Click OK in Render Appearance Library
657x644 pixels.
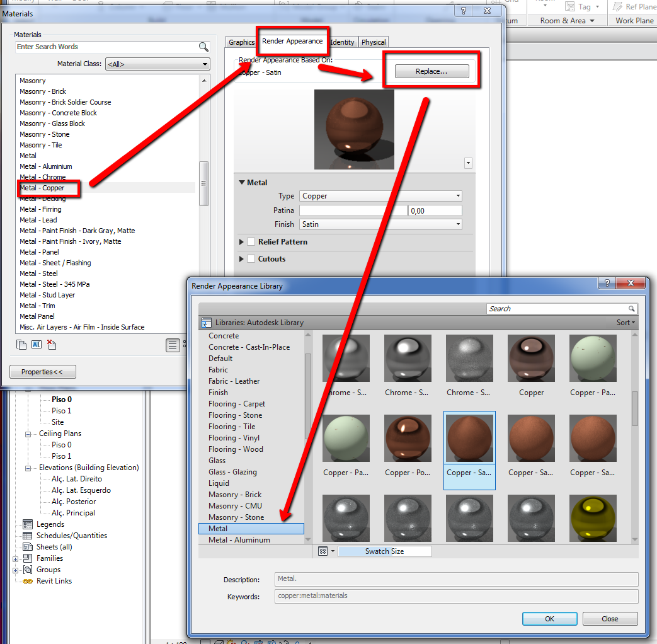549,619
